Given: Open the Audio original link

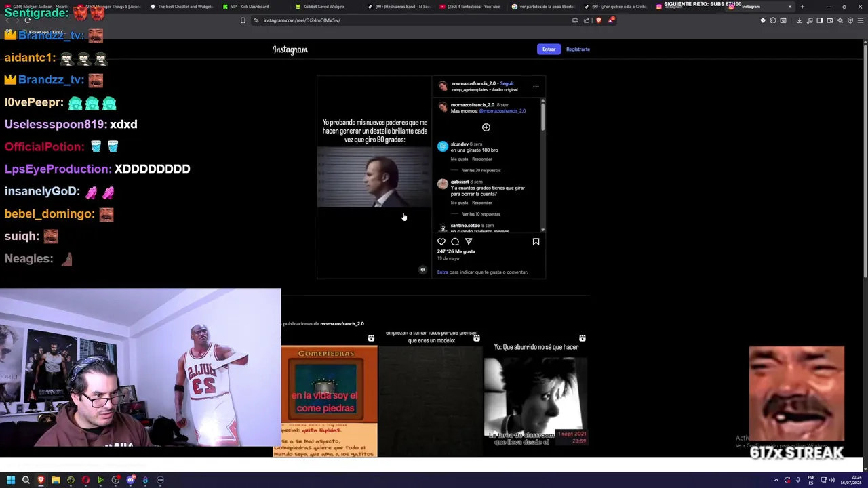Looking at the screenshot, I should 505,89.
